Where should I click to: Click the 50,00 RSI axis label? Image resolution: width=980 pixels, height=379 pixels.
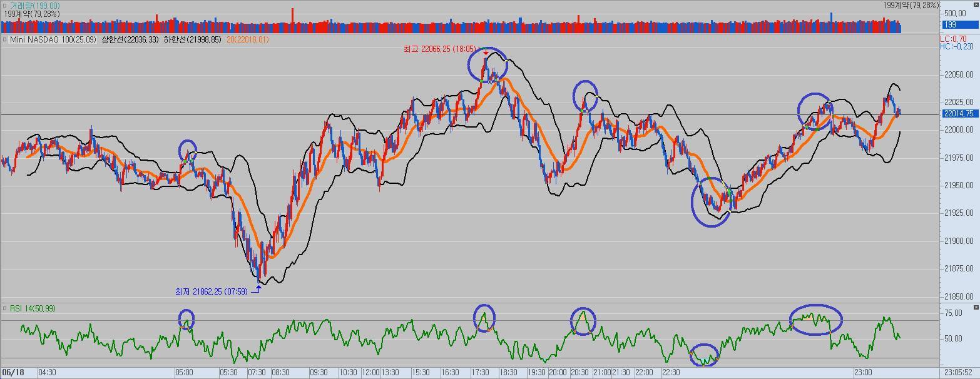tap(954, 339)
